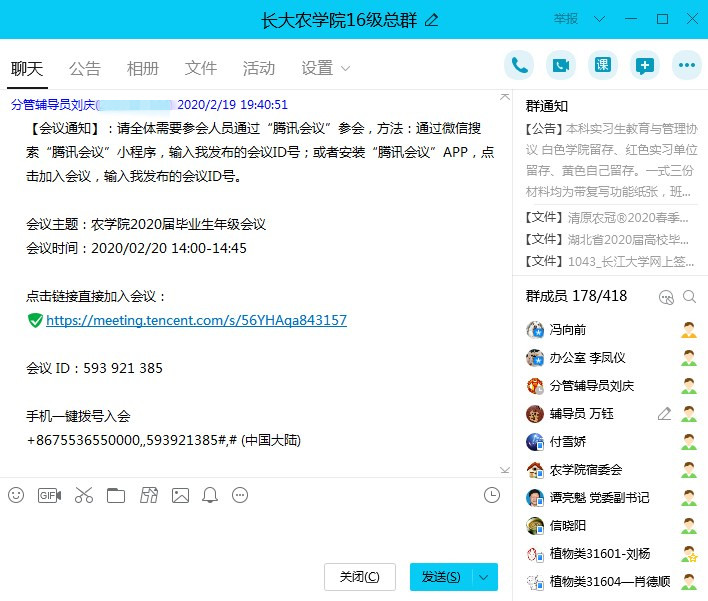
Task: Open the GIF recording tool
Action: point(49,495)
